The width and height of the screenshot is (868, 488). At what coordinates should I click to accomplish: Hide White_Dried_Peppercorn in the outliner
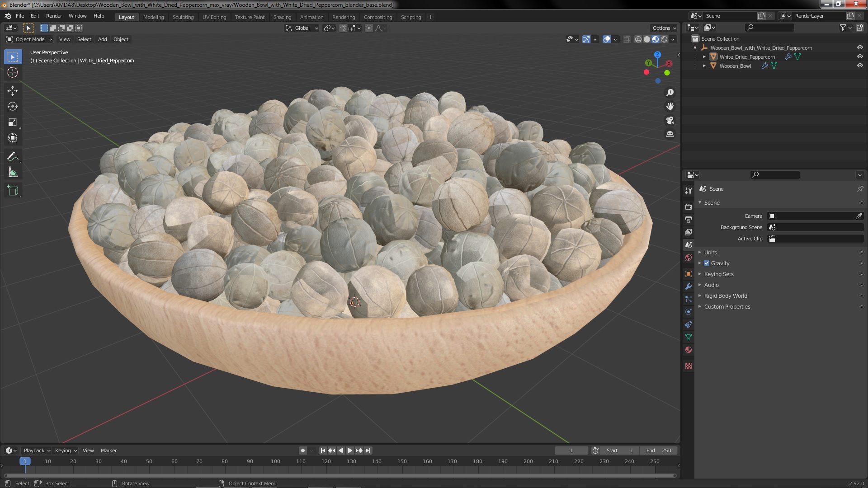(860, 56)
